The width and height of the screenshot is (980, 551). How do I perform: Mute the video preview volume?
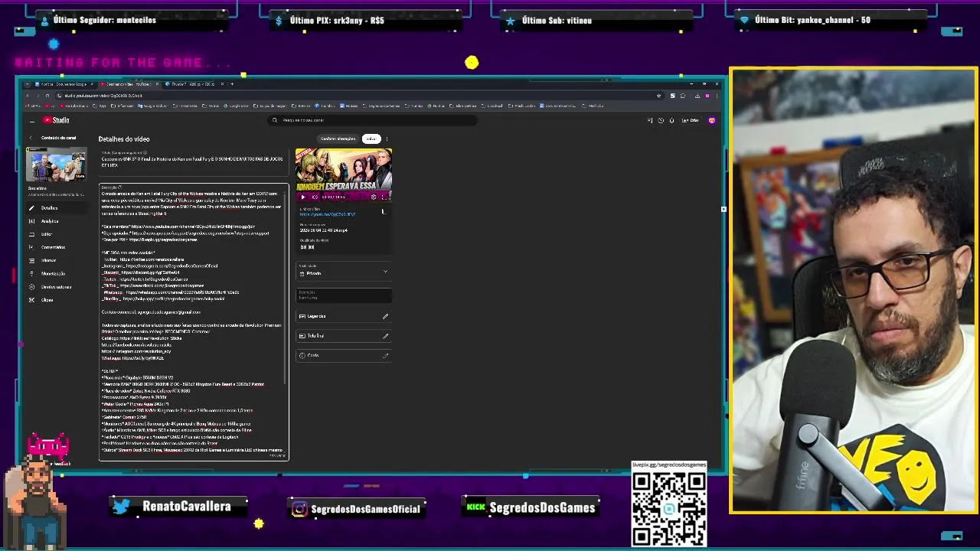315,197
